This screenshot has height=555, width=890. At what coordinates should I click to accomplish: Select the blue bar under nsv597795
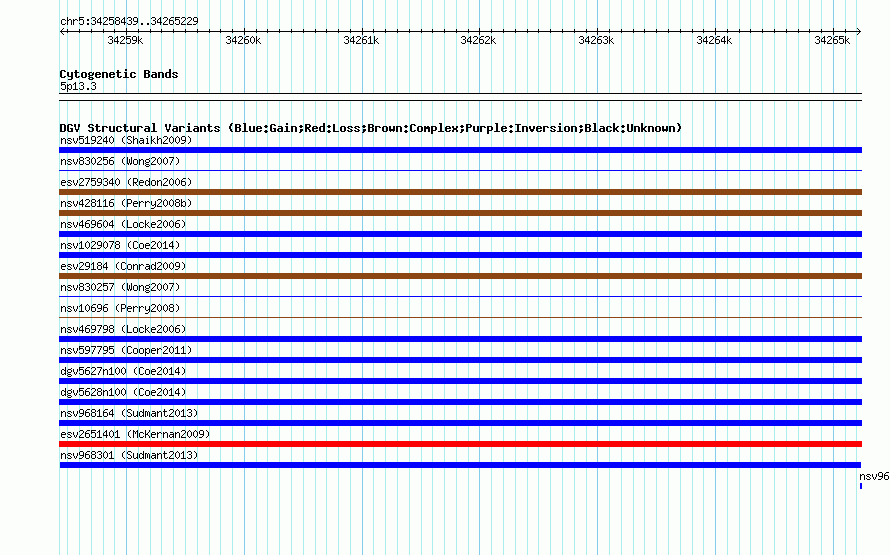tap(460, 360)
